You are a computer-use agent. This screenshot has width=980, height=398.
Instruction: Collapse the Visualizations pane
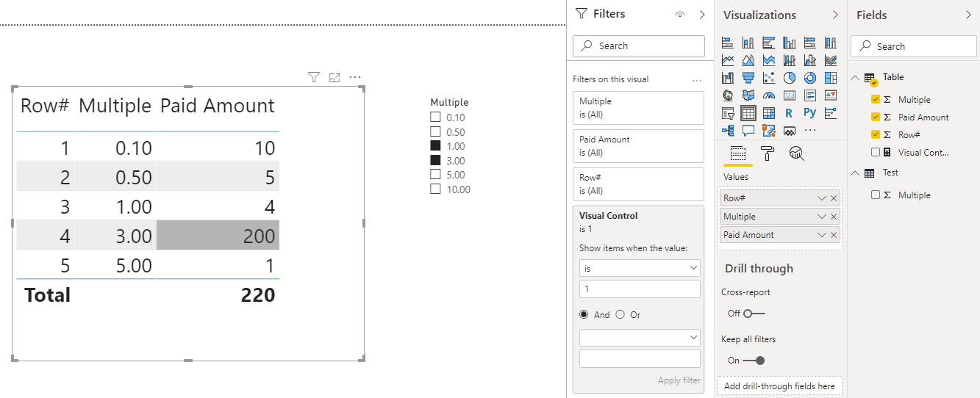(x=835, y=15)
